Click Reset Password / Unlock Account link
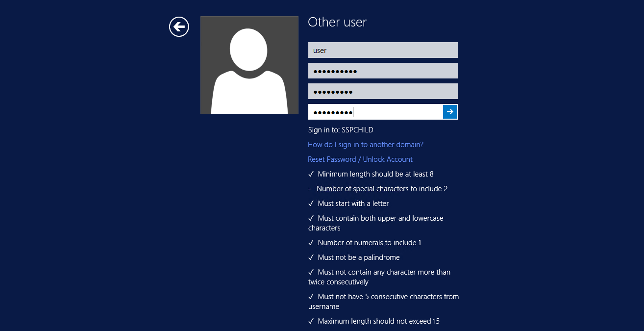 (x=360, y=159)
